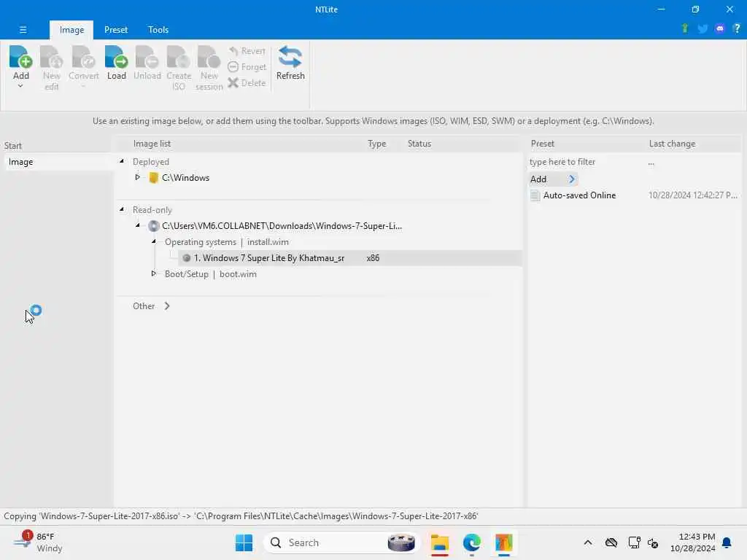Collapse the Read-only group
Screen dimensions: 747x560
pos(122,209)
